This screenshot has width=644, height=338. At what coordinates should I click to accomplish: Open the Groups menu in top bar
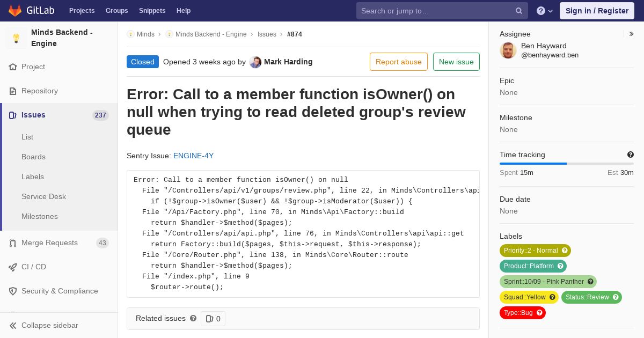[x=116, y=11]
